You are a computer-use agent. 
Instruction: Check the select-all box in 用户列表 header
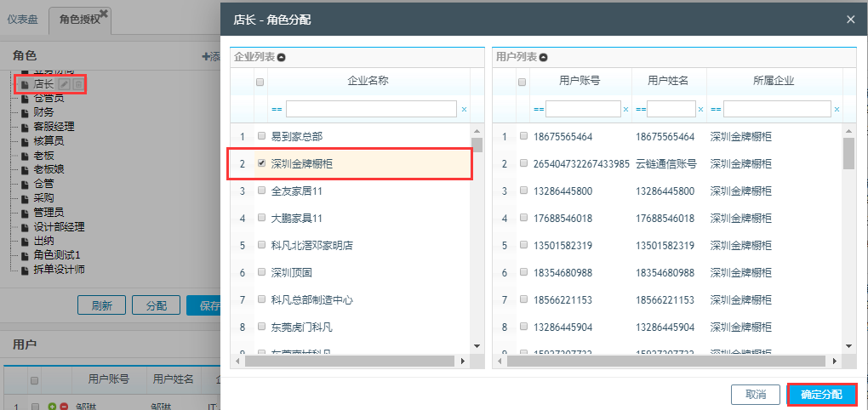[x=522, y=82]
